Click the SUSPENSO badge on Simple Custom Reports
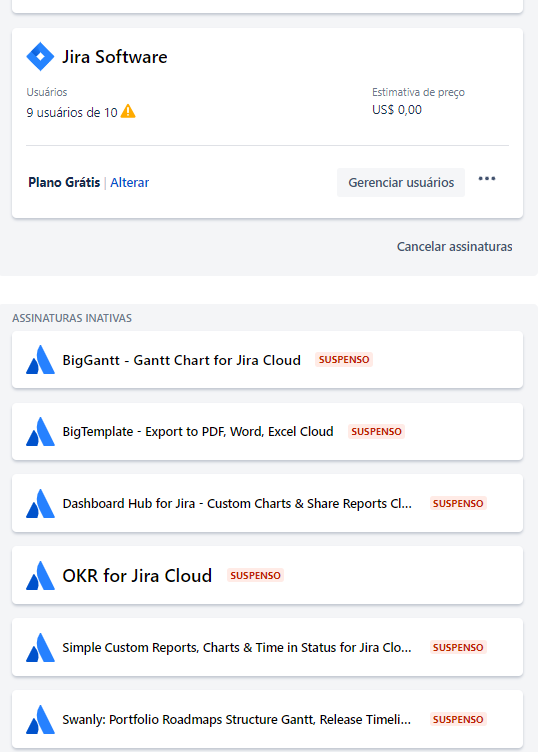Screen dimensions: 538x752 [x=458, y=647]
